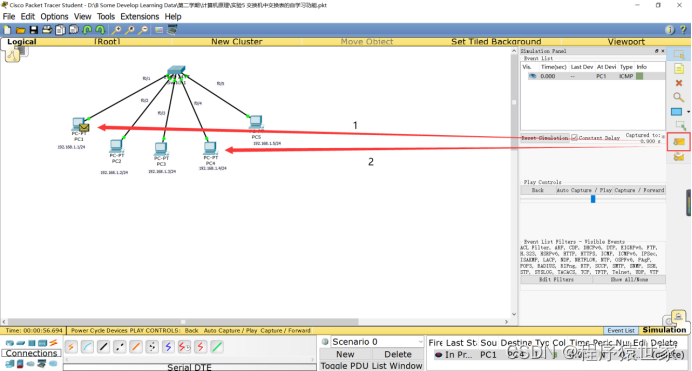The width and height of the screenshot is (692, 371).
Task: Choose the Add Complex PDU envelope tool
Action: 679,157
